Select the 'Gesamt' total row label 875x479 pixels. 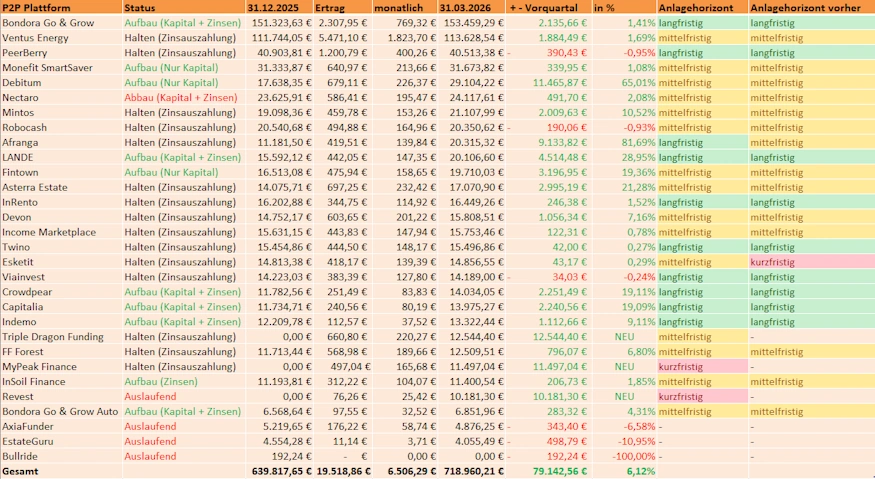tap(61, 471)
